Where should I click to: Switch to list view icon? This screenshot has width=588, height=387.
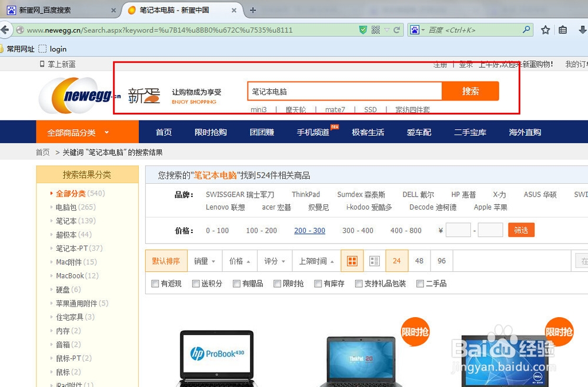(374, 261)
